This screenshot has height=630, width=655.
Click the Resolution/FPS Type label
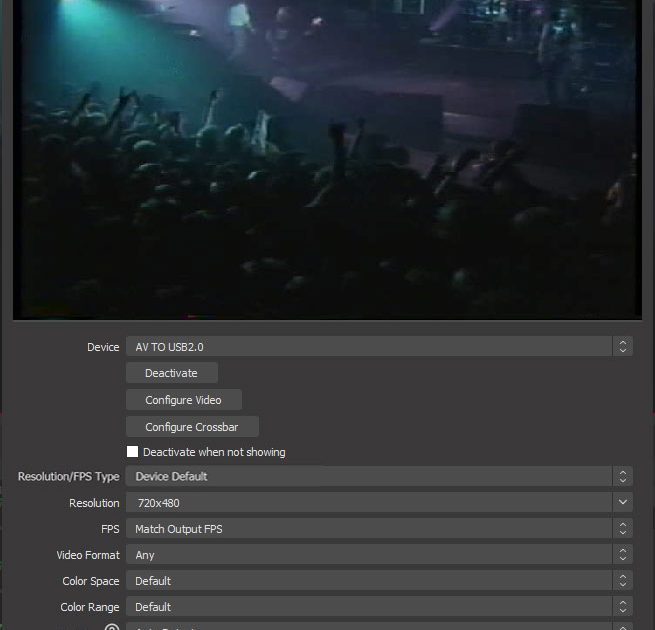(68, 477)
